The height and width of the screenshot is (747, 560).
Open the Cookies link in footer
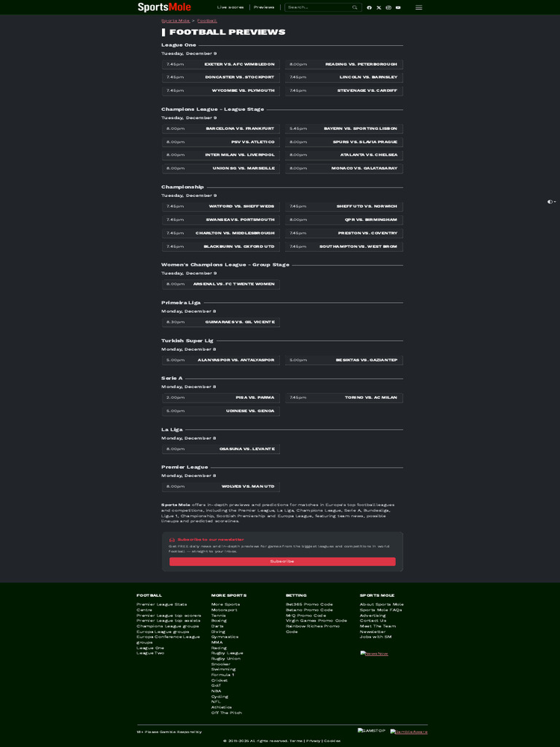tap(332, 741)
